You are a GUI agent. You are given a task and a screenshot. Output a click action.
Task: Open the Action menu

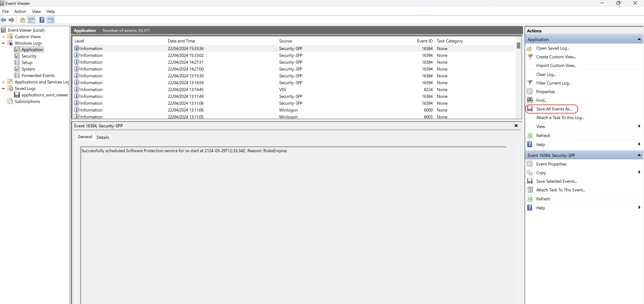[20, 12]
